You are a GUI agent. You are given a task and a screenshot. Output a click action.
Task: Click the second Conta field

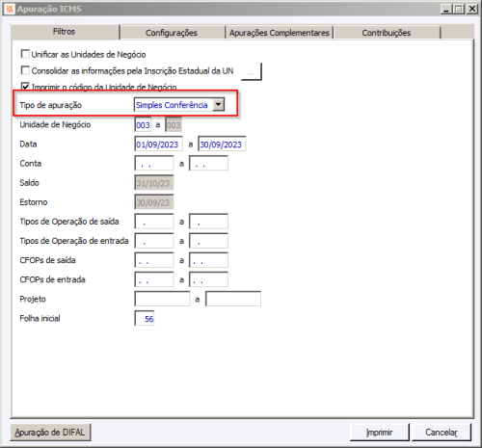coord(208,164)
